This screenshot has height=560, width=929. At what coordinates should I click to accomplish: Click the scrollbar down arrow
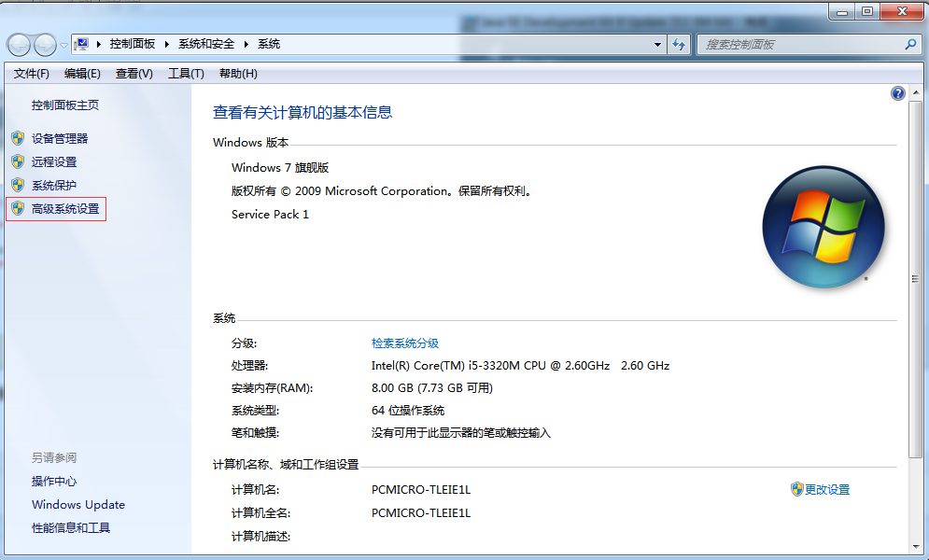pos(915,547)
